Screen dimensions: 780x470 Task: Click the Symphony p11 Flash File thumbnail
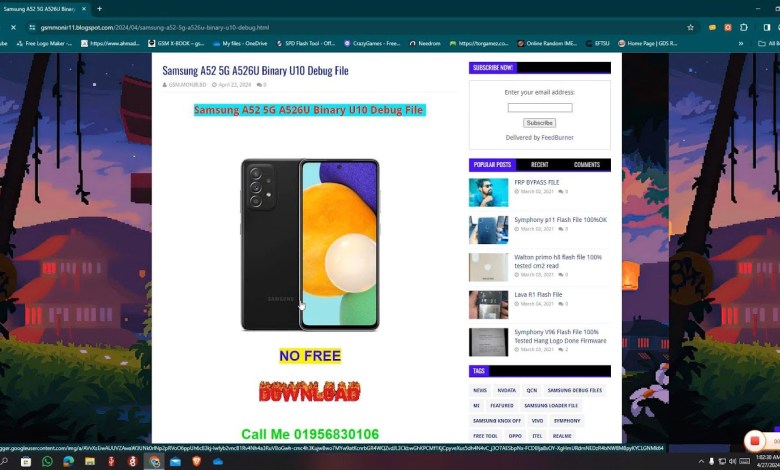(x=488, y=230)
